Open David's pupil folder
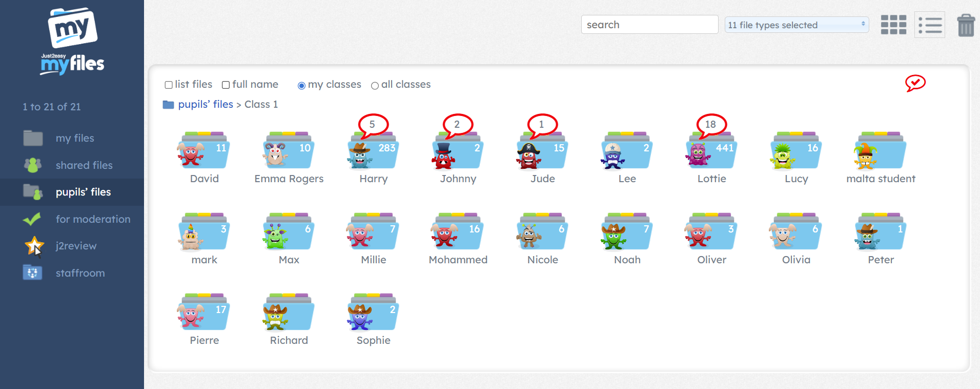 coord(204,151)
